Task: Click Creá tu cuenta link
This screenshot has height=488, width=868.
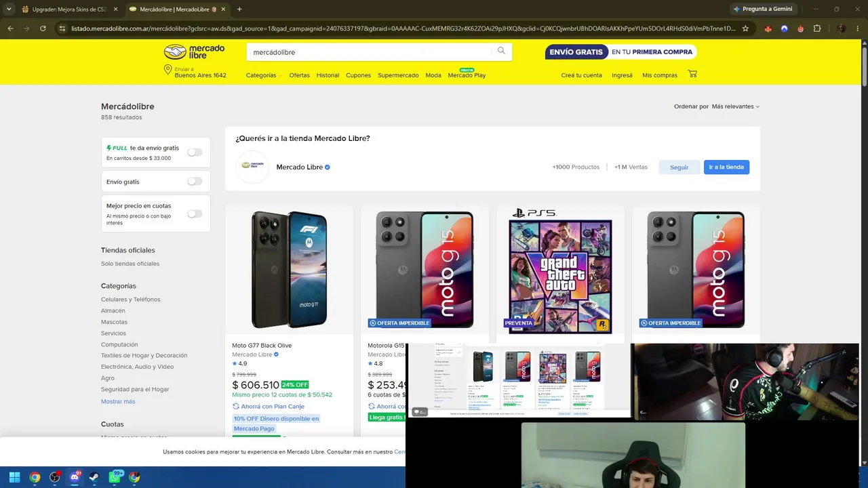Action: (581, 75)
